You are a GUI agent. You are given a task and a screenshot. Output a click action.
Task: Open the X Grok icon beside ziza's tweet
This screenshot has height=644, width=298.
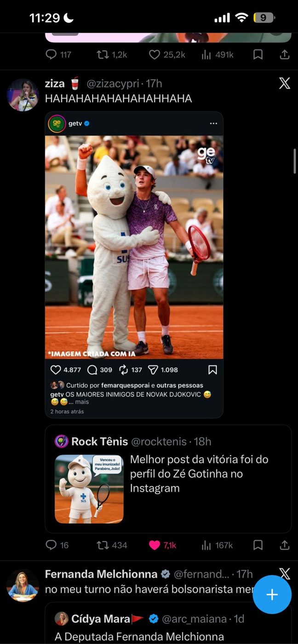point(285,83)
